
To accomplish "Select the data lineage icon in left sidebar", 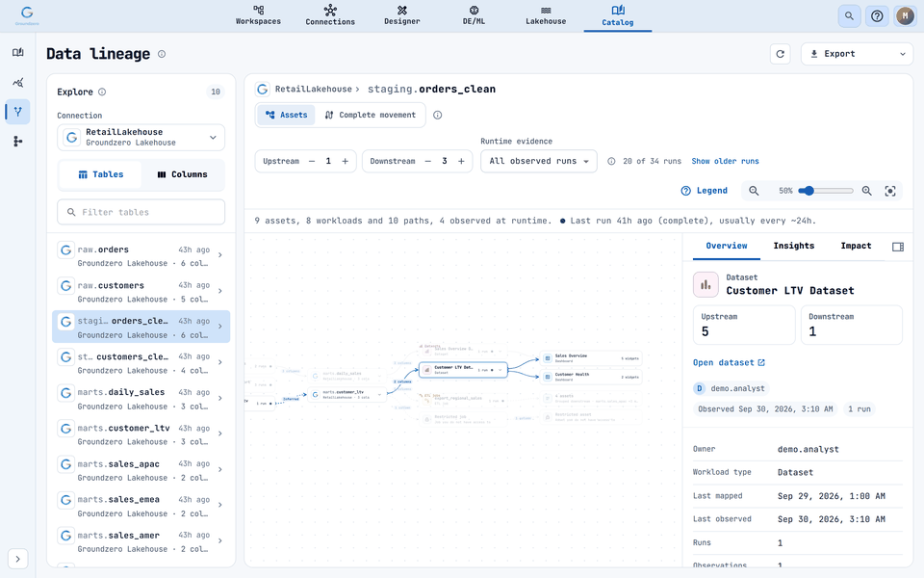I will (x=17, y=112).
